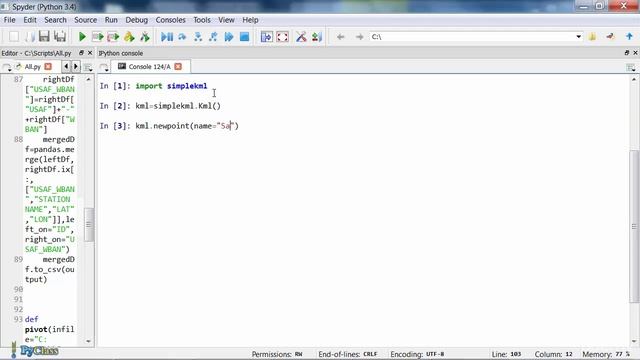
Task: Open console tab browse dropdown
Action: (x=104, y=67)
